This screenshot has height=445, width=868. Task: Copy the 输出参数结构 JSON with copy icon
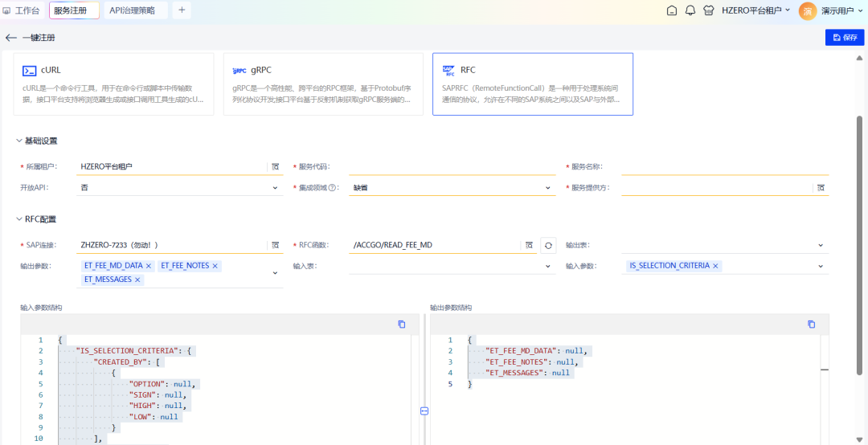pos(811,324)
